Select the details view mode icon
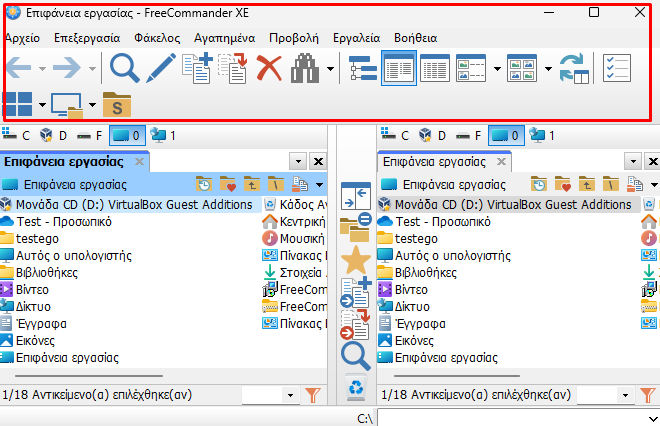The image size is (660, 426). (x=435, y=68)
